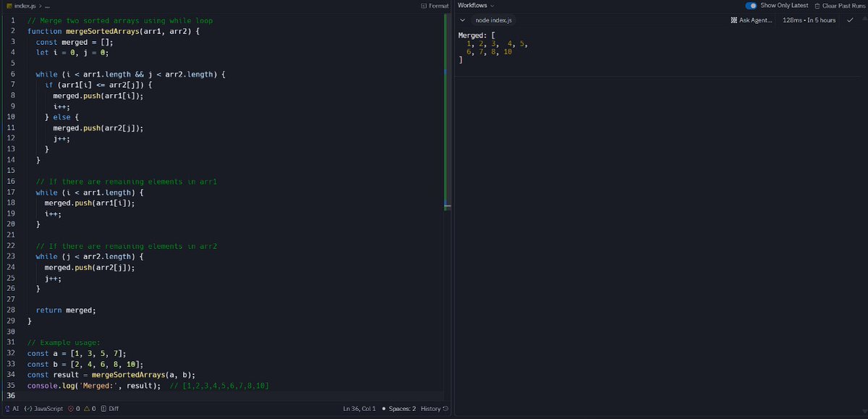Toggle the Show Only Latest switch

click(x=750, y=6)
